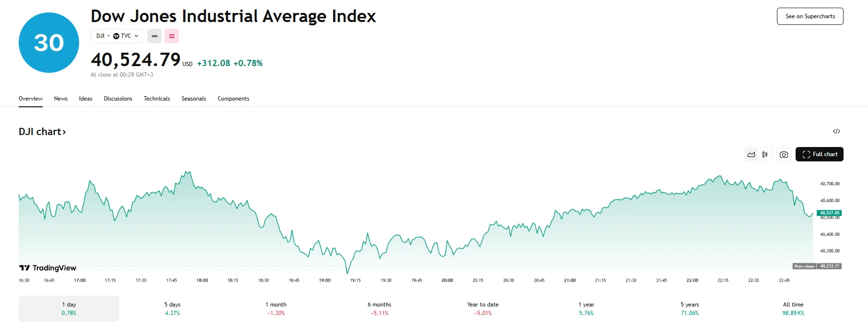This screenshot has height=329, width=868.
Task: Switch chart to area style
Action: 751,155
